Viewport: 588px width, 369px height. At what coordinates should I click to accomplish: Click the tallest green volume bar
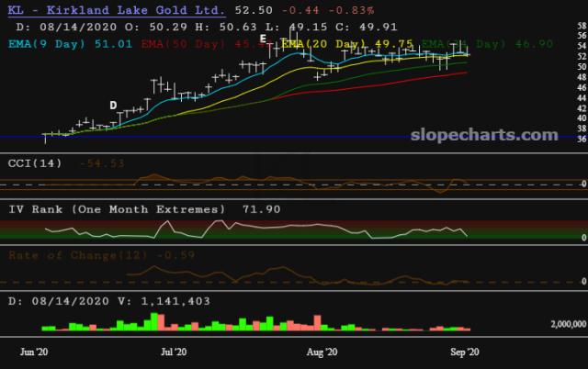click(152, 321)
